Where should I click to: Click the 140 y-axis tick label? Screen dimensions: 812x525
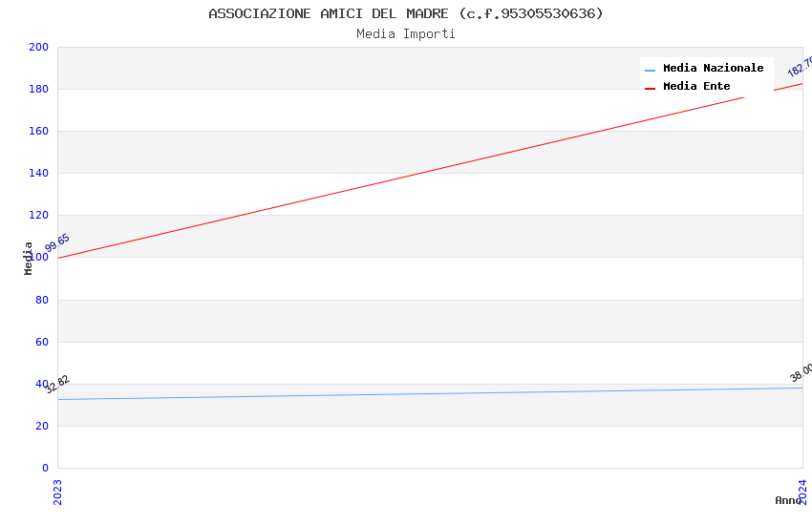(x=38, y=174)
